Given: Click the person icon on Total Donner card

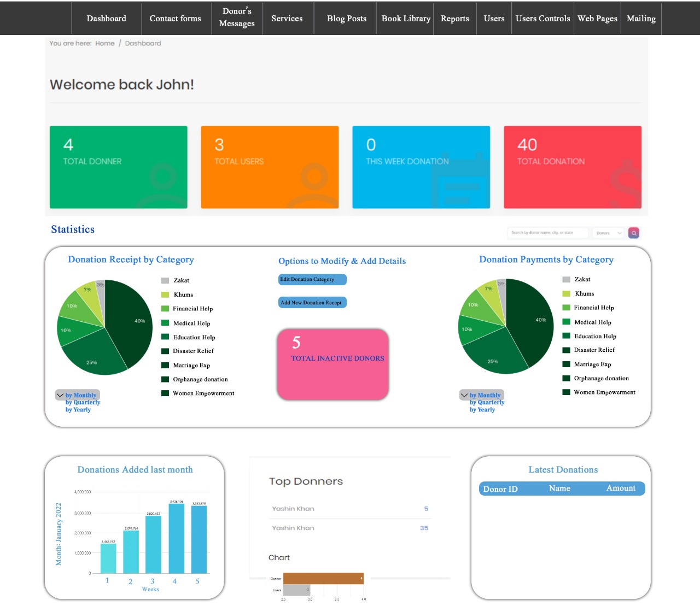Looking at the screenshot, I should pyautogui.click(x=162, y=186).
